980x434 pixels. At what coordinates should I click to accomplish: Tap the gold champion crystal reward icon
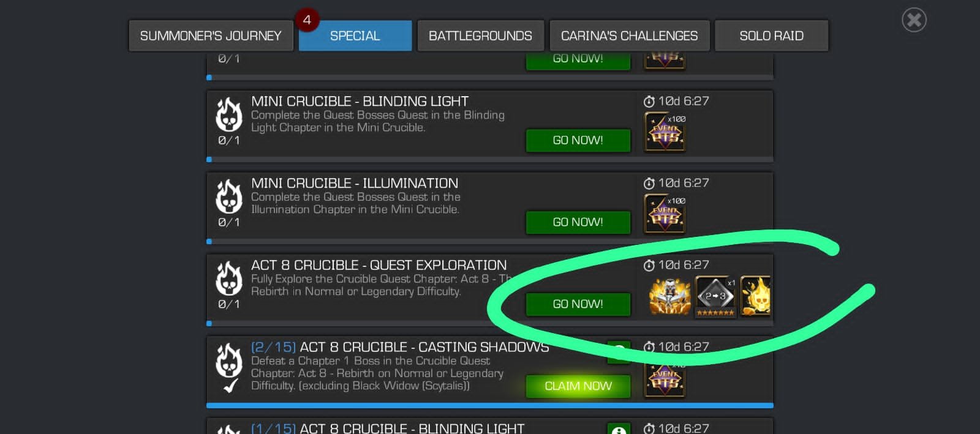point(669,296)
